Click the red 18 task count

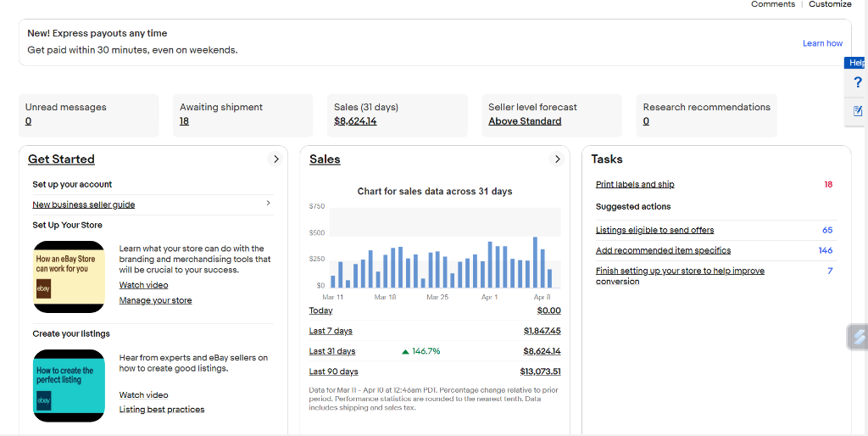[828, 184]
